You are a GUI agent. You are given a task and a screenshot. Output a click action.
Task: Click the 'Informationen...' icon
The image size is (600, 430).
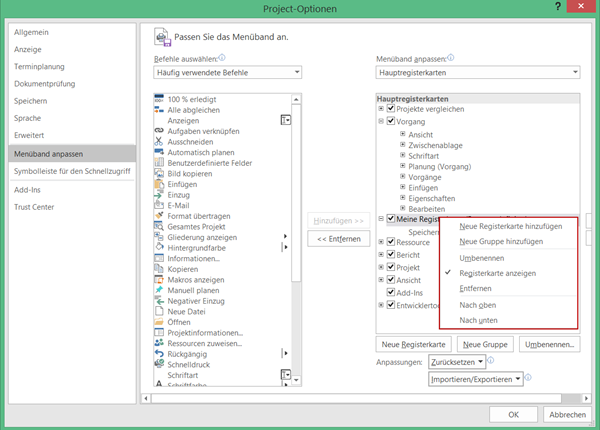tap(159, 258)
